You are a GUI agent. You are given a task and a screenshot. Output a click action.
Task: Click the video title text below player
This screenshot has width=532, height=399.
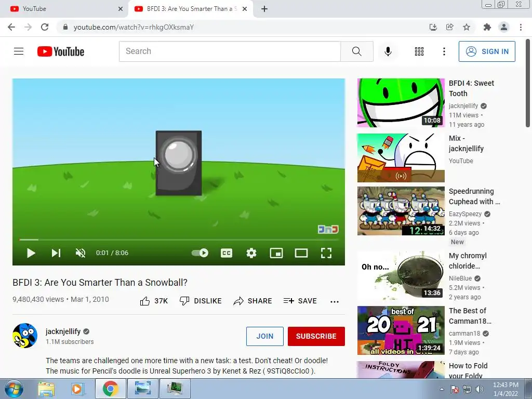coord(100,282)
